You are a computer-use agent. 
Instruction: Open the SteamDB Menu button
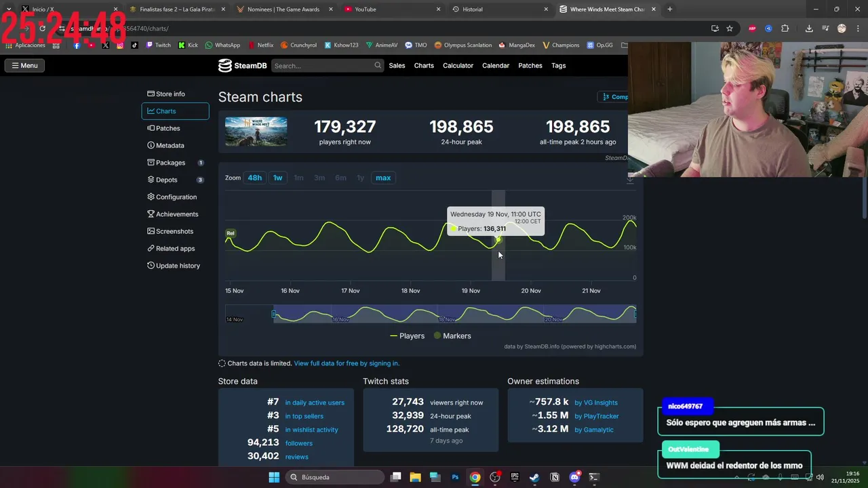point(24,66)
